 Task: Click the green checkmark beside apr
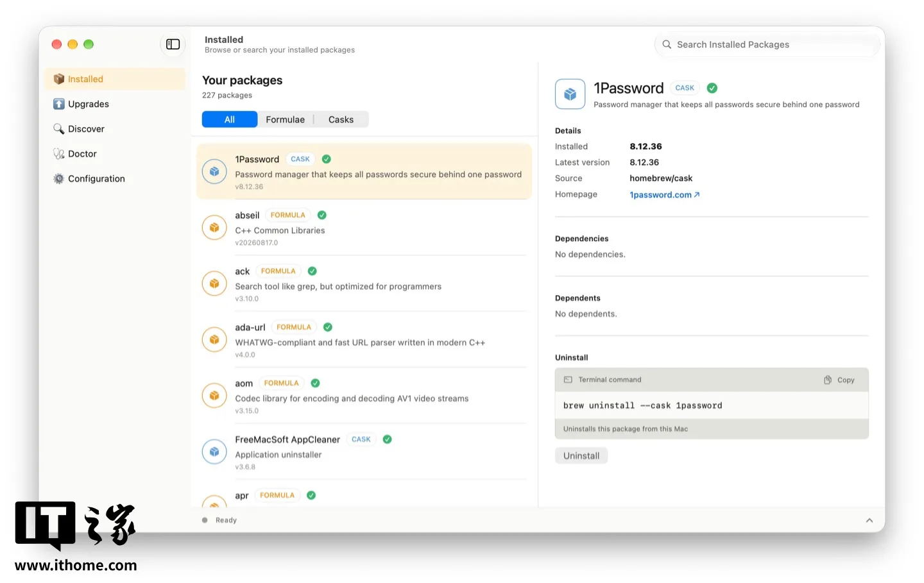click(x=311, y=495)
